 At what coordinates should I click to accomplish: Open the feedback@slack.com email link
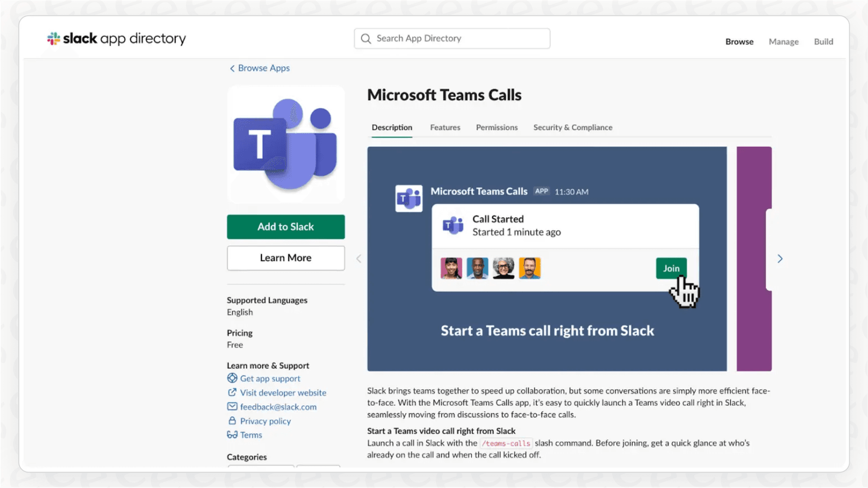click(278, 406)
